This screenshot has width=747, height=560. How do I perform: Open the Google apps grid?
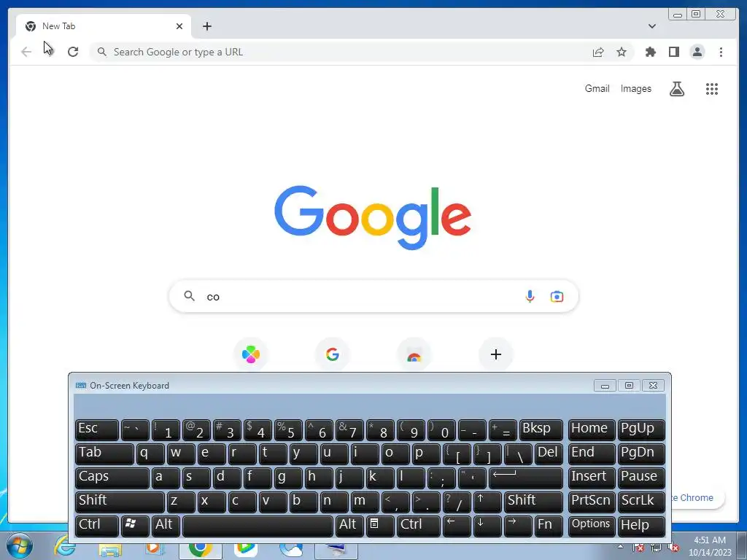tap(712, 88)
